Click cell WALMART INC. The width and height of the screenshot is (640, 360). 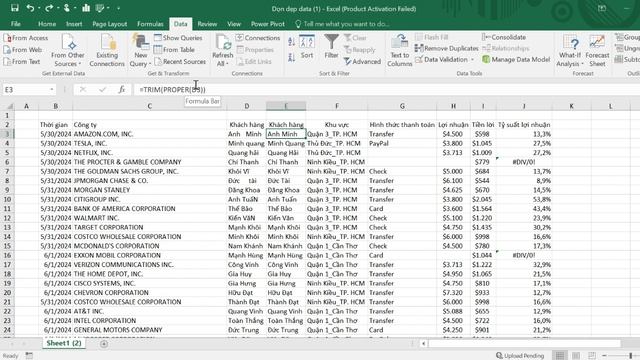tap(149, 218)
